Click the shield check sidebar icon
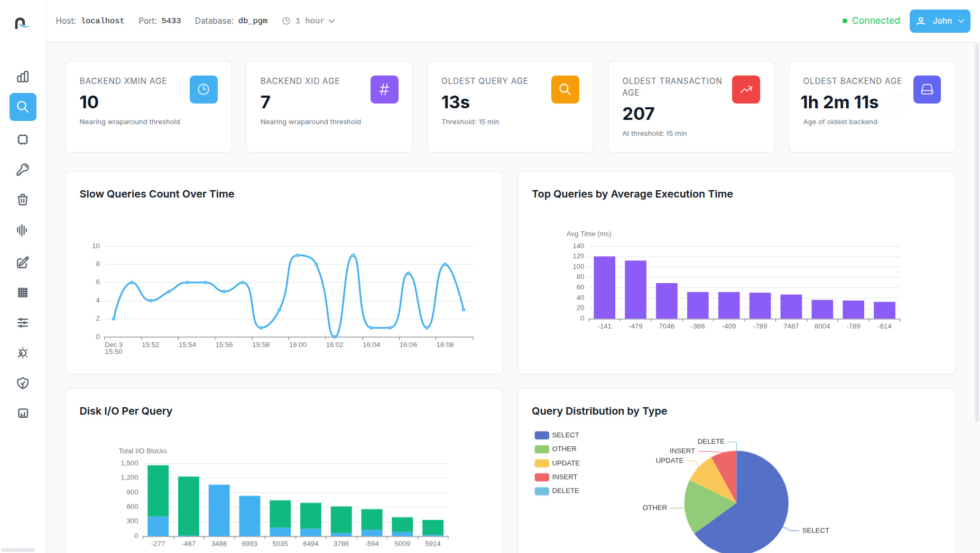 click(23, 383)
